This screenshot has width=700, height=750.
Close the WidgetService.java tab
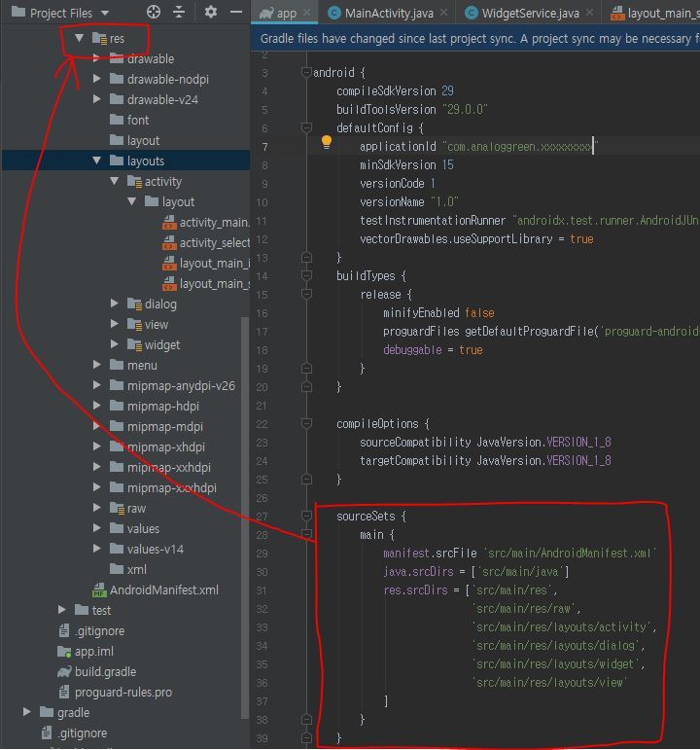pyautogui.click(x=590, y=13)
